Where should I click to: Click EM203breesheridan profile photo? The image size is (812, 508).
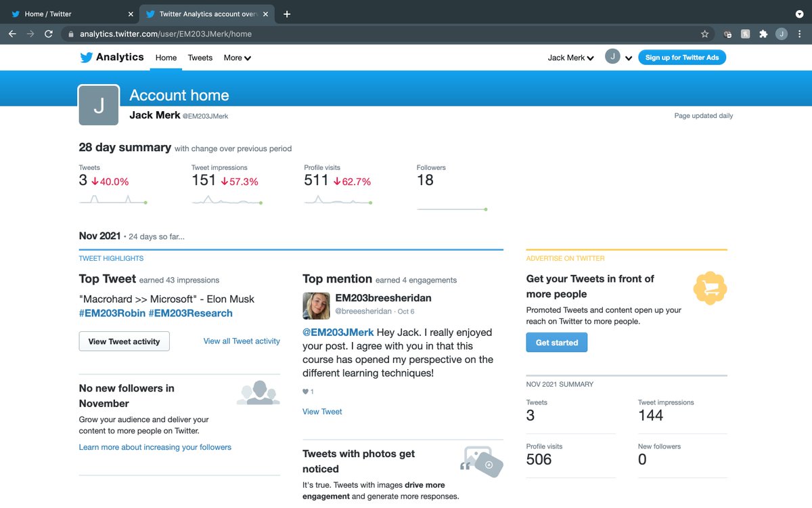point(316,305)
